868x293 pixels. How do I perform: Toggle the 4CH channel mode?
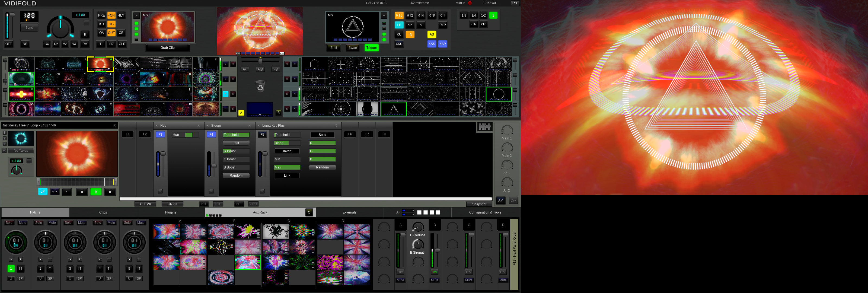(x=111, y=15)
